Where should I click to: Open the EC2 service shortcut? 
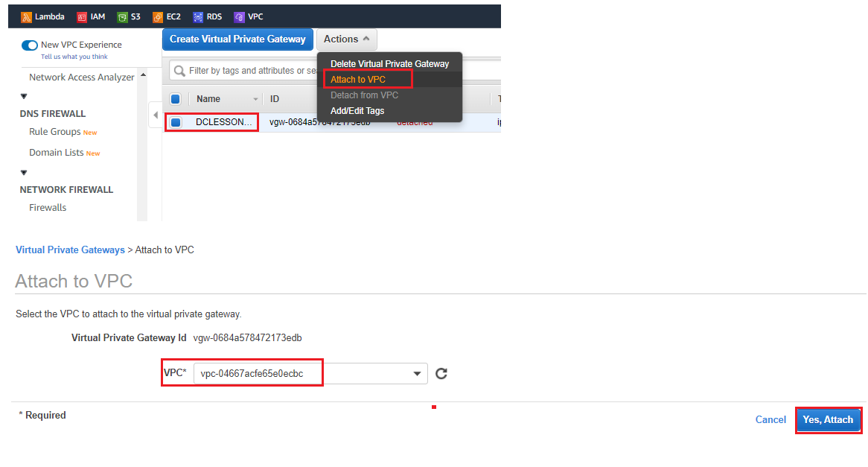point(167,16)
